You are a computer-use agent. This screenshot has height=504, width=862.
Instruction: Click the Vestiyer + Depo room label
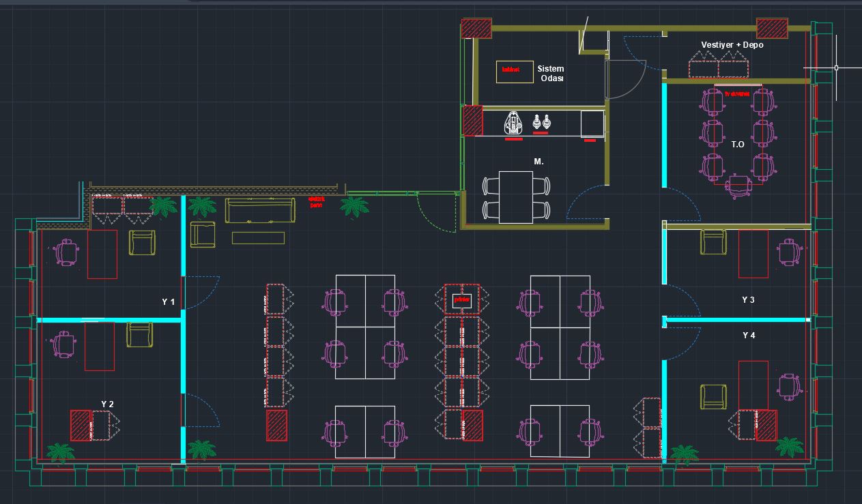732,45
